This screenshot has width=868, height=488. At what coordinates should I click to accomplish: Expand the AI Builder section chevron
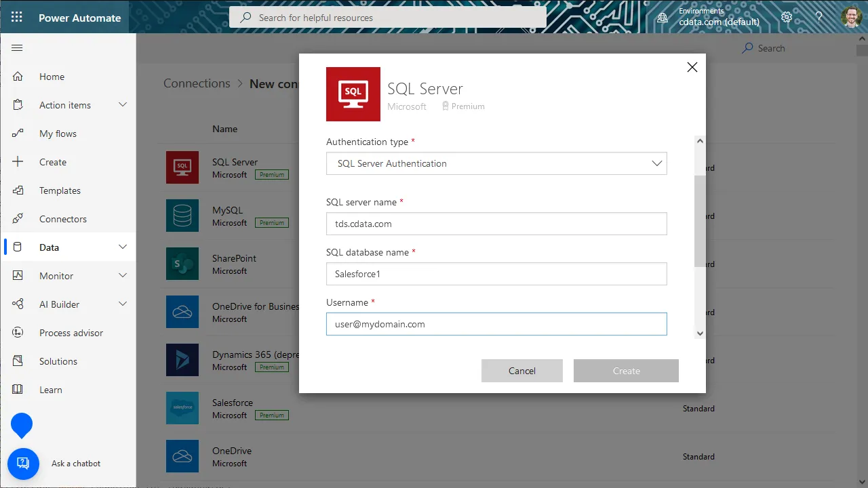[123, 304]
